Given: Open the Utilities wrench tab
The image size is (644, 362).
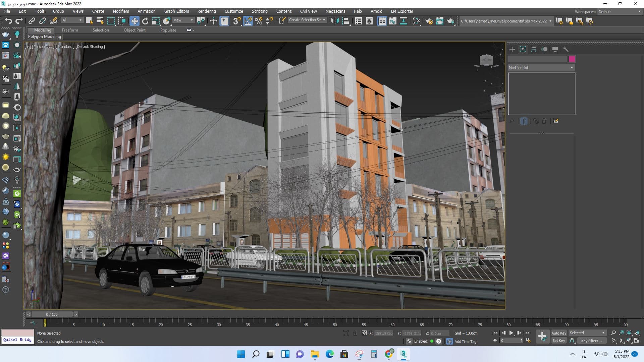Looking at the screenshot, I should click(x=566, y=49).
